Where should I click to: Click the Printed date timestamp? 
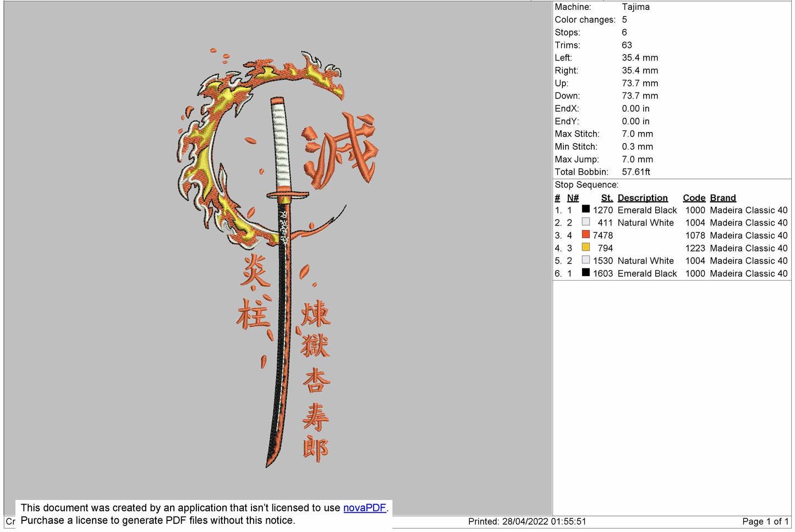pyautogui.click(x=527, y=522)
